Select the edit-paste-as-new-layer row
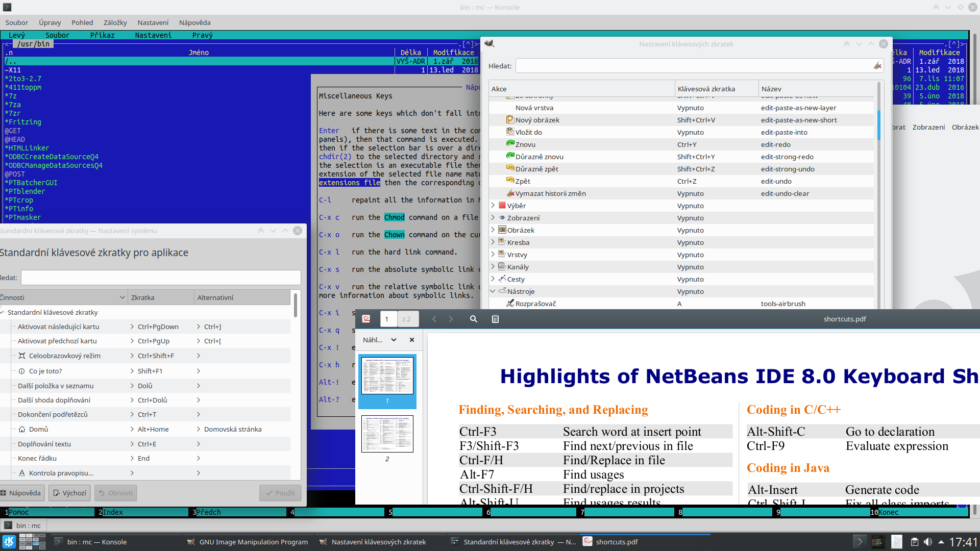The width and height of the screenshot is (980, 551). pyautogui.click(x=682, y=108)
